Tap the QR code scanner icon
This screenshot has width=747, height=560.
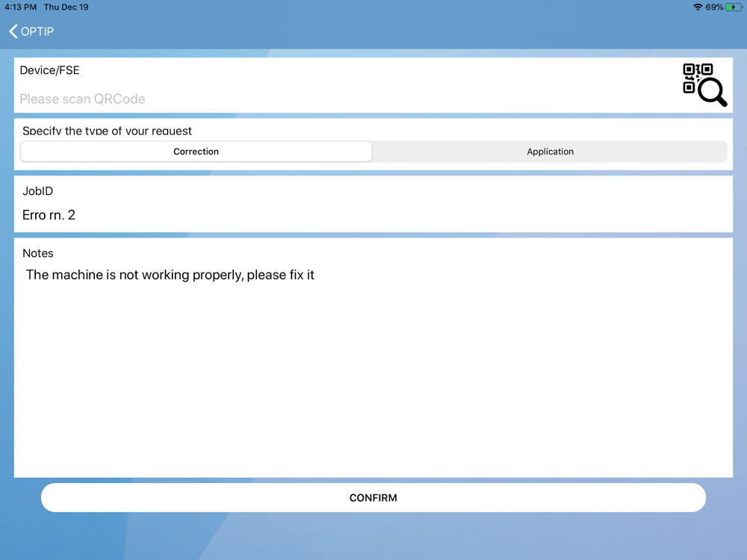(x=704, y=85)
